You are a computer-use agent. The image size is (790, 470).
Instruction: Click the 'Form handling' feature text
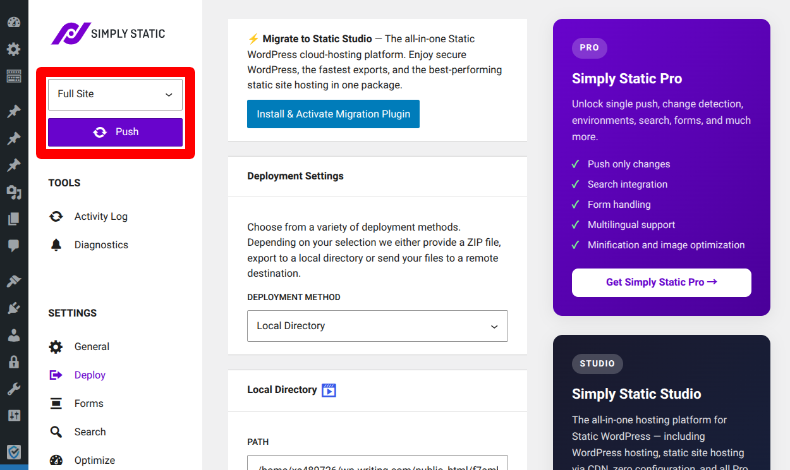(619, 205)
